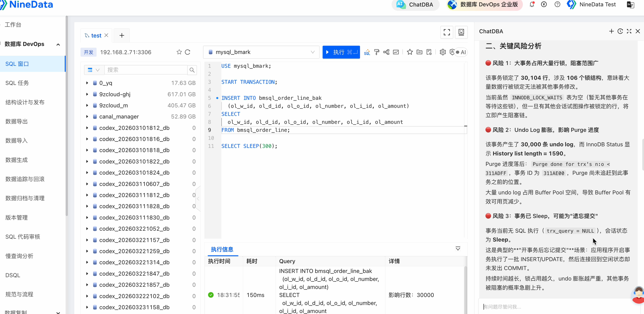Toggle the AI switch in editor toolbar

point(461,52)
